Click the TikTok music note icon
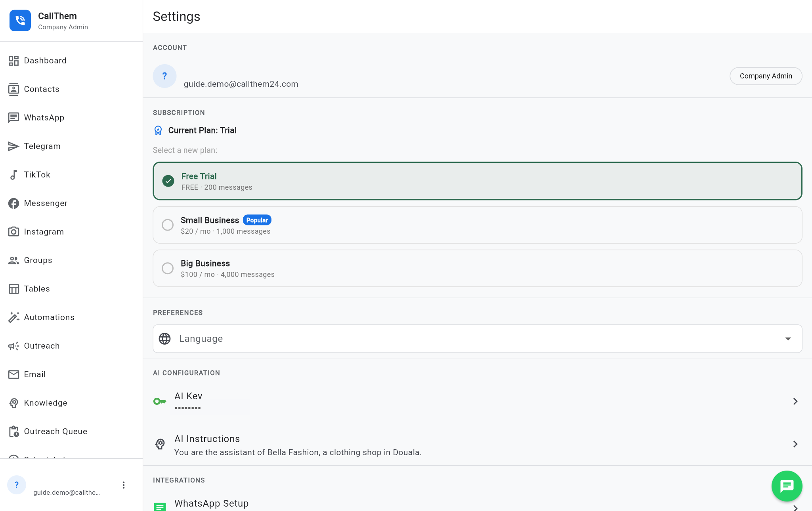Viewport: 812px width, 511px height. 13,175
